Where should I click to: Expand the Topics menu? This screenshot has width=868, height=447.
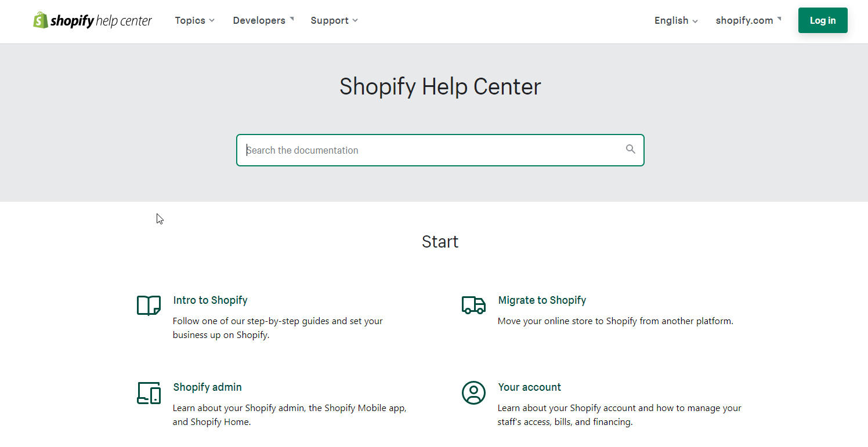(x=195, y=20)
